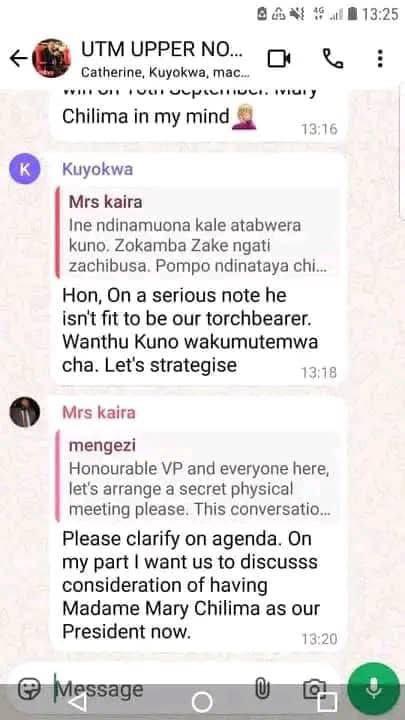This screenshot has height=720, width=405.
Task: Open the emoji picker
Action: click(30, 689)
